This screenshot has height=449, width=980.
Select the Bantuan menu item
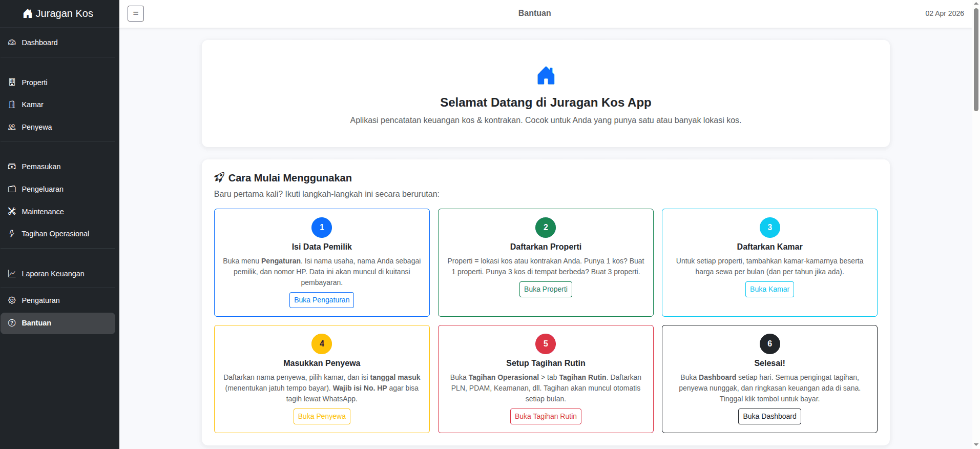click(x=58, y=323)
